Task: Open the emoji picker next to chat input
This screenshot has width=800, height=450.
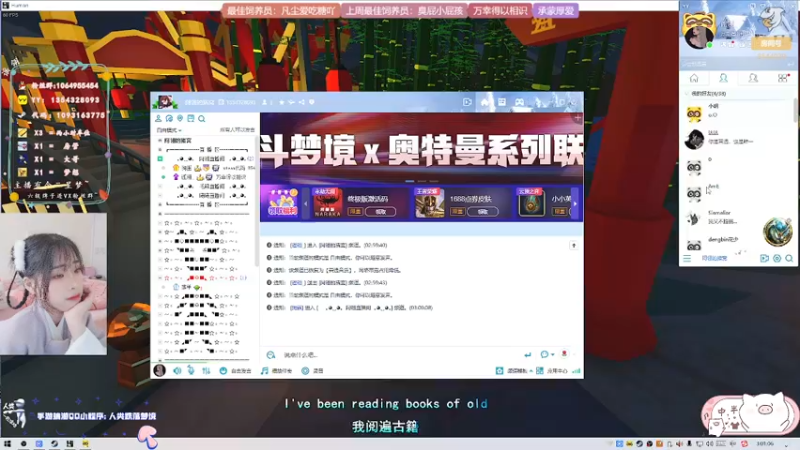Action: click(271, 355)
